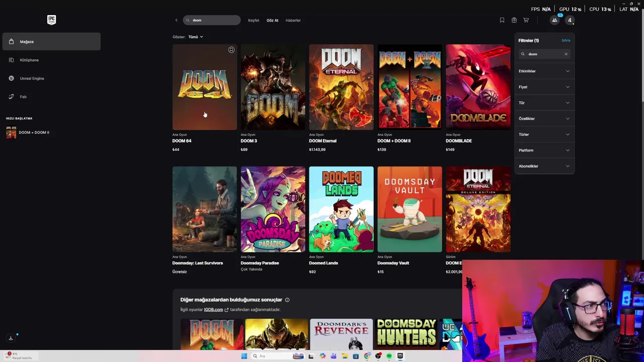Open the DOOMBLADE cover thumbnail
Screen dimensions: 644x362
point(478,87)
